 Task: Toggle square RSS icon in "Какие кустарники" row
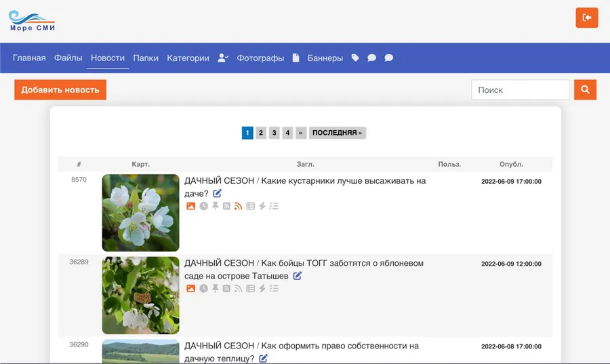(226, 206)
